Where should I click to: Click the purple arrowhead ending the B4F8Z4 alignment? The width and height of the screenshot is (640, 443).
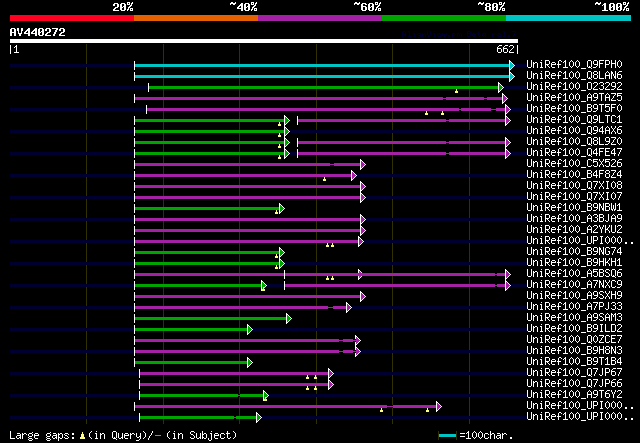point(354,176)
